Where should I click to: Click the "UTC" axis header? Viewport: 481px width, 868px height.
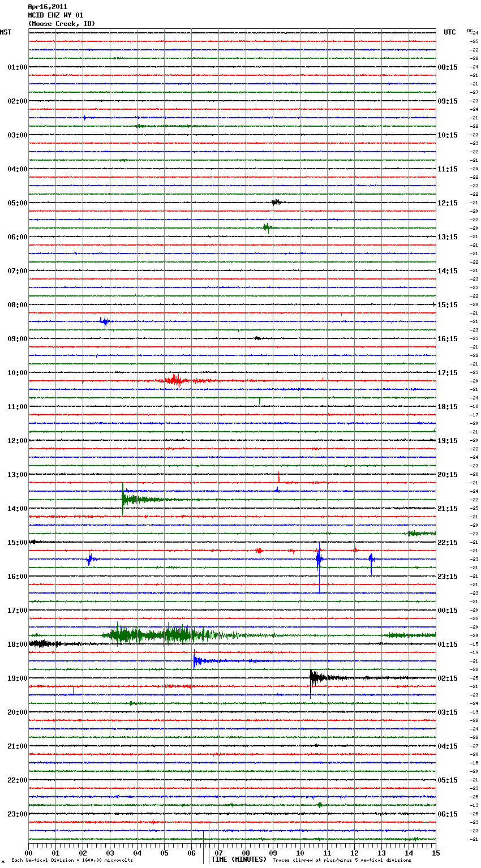point(450,32)
